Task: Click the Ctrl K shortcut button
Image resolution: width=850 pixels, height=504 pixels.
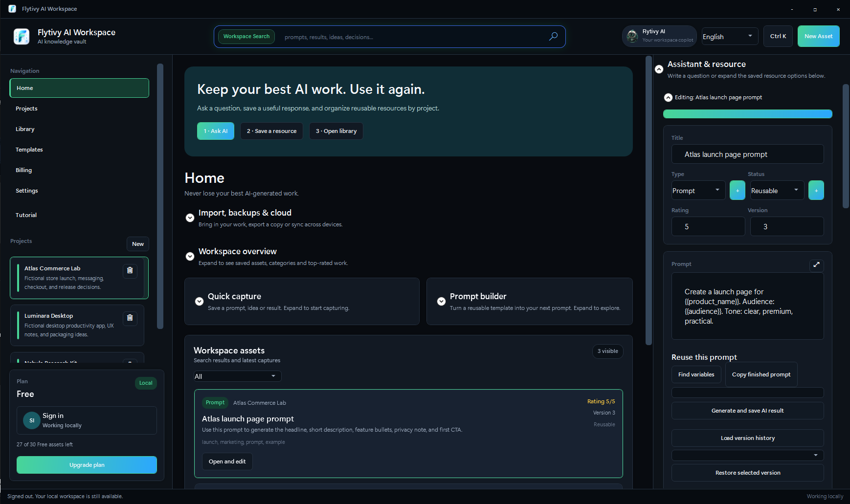Action: pos(778,36)
